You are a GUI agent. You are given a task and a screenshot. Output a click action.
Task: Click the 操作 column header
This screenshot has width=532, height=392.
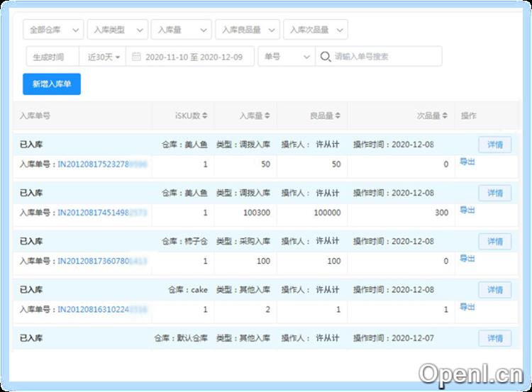(469, 116)
